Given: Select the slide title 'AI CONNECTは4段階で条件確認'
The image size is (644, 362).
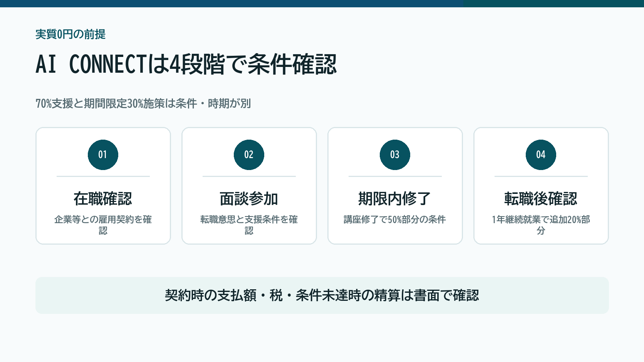Looking at the screenshot, I should (x=186, y=64).
